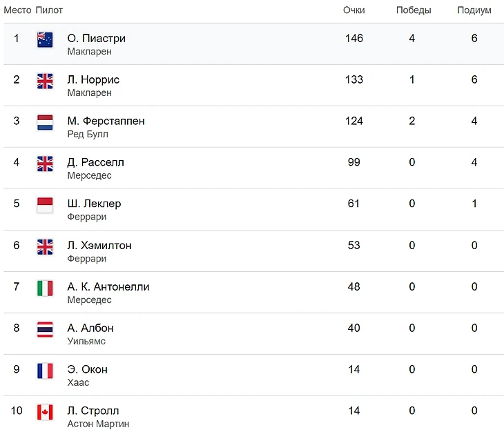Image resolution: width=504 pixels, height=432 pixels.
Task: Click the British flag next to Norris
Action: click(45, 81)
